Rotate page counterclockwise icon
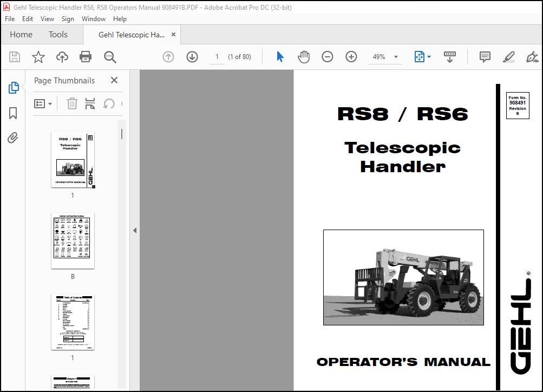The height and width of the screenshot is (392, 543). point(109,103)
